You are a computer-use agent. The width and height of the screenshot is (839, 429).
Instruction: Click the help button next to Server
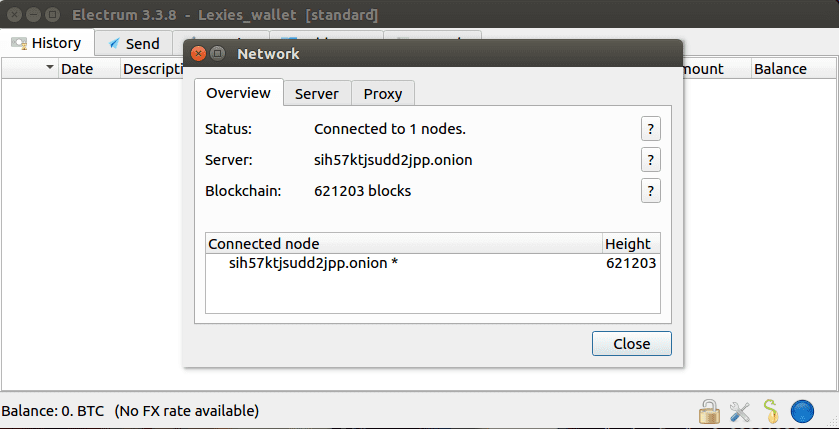(651, 160)
